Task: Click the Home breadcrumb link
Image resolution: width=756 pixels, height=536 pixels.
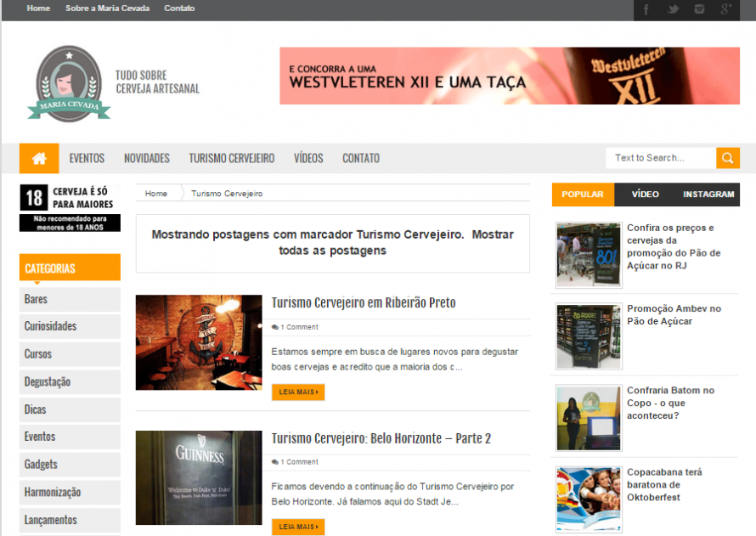Action: 156,194
